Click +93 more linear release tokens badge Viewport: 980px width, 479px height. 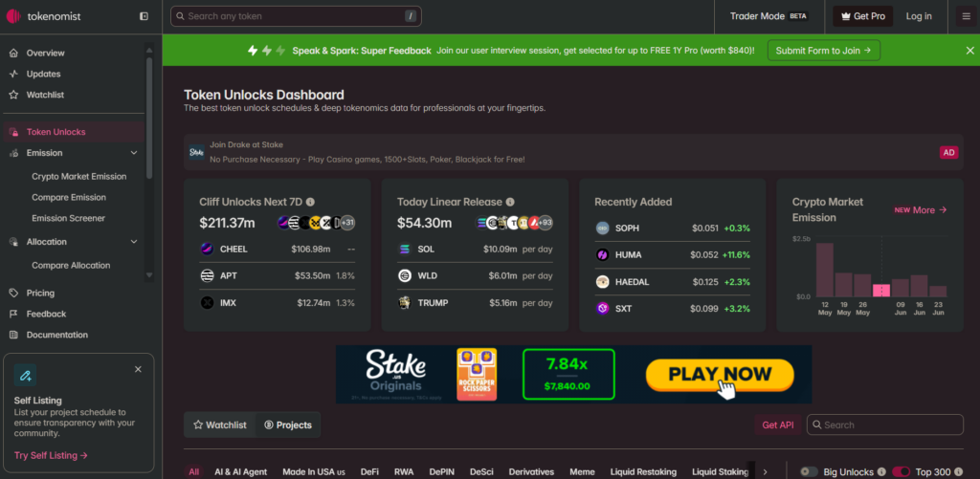click(x=546, y=223)
